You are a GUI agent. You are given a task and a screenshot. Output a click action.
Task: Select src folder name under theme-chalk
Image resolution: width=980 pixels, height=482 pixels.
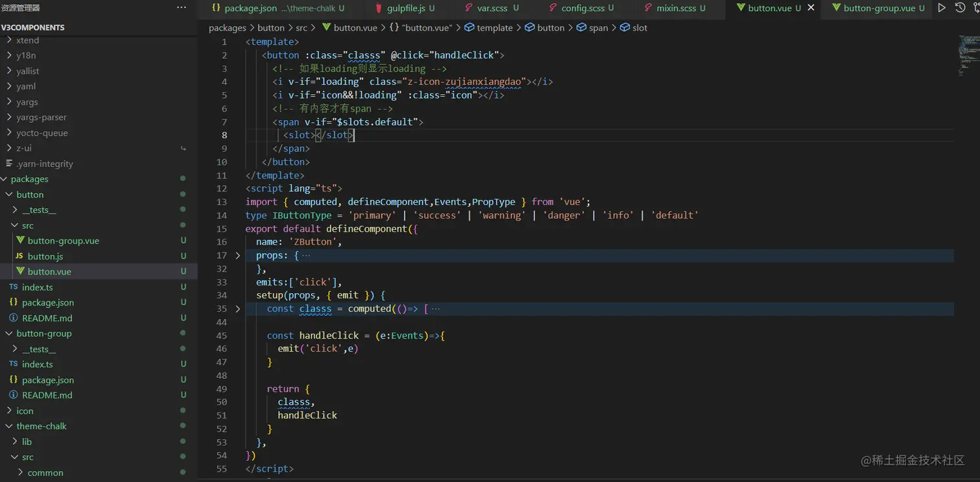click(x=28, y=457)
